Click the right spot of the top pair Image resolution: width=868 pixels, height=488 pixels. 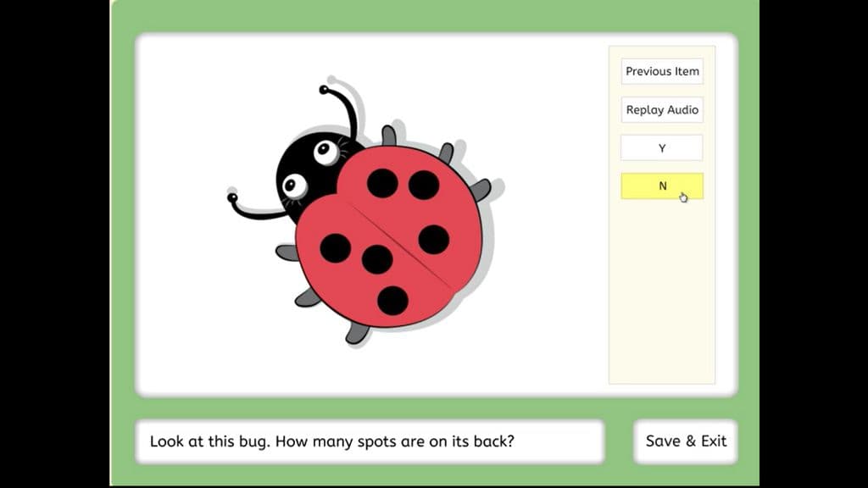424,185
